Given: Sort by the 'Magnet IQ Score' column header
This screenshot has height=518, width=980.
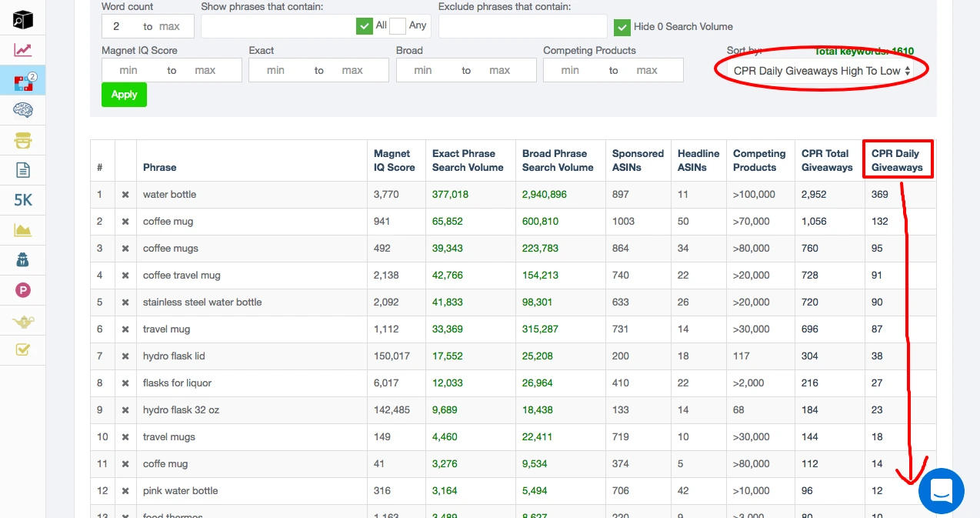Looking at the screenshot, I should (x=394, y=160).
